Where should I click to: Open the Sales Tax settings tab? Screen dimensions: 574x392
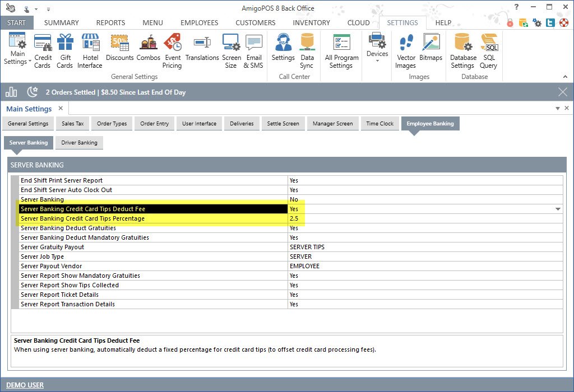(x=73, y=124)
